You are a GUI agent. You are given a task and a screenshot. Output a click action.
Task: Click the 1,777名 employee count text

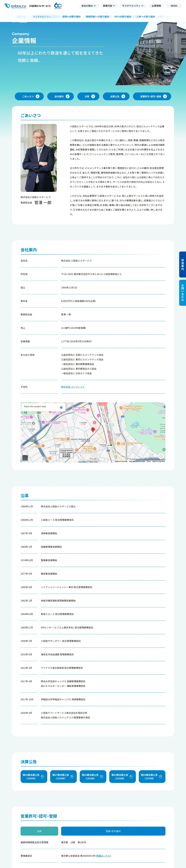coord(77,341)
